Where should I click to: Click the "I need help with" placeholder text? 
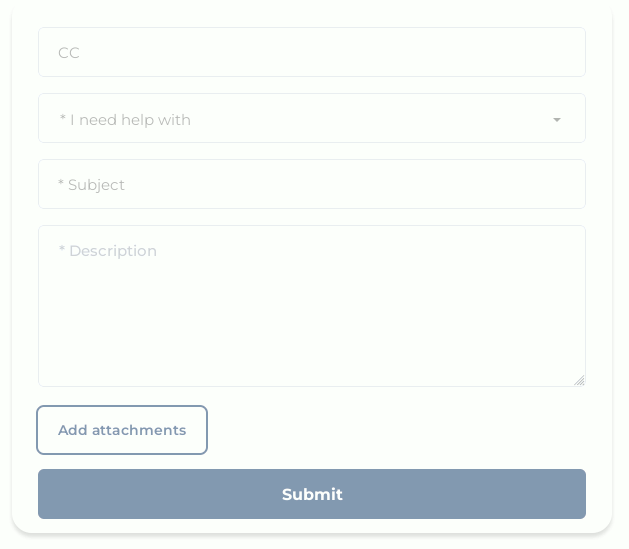click(x=125, y=120)
